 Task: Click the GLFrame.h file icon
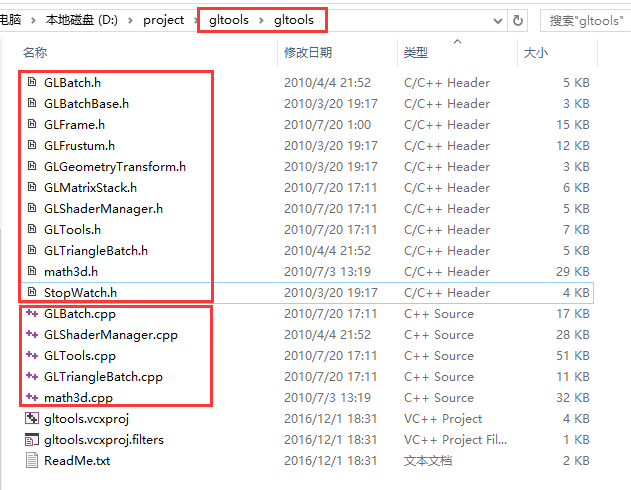(32, 124)
